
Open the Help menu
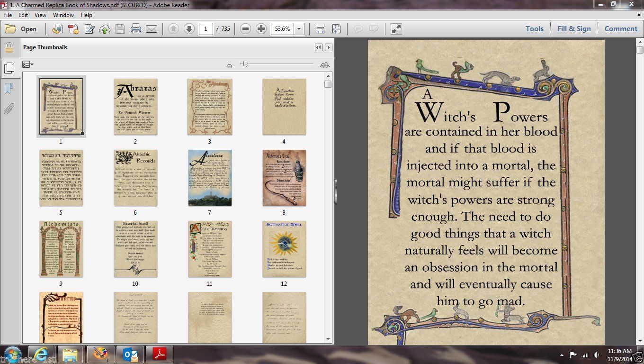coord(86,15)
